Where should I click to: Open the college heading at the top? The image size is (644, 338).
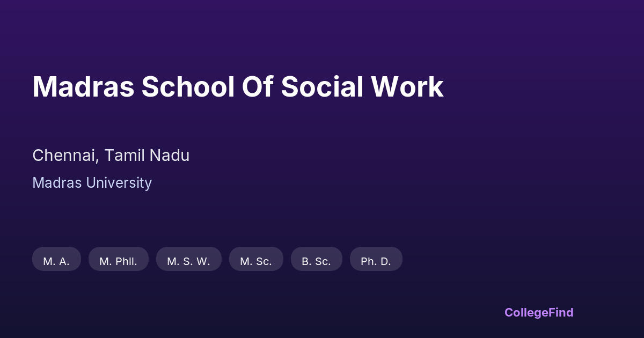[238, 87]
